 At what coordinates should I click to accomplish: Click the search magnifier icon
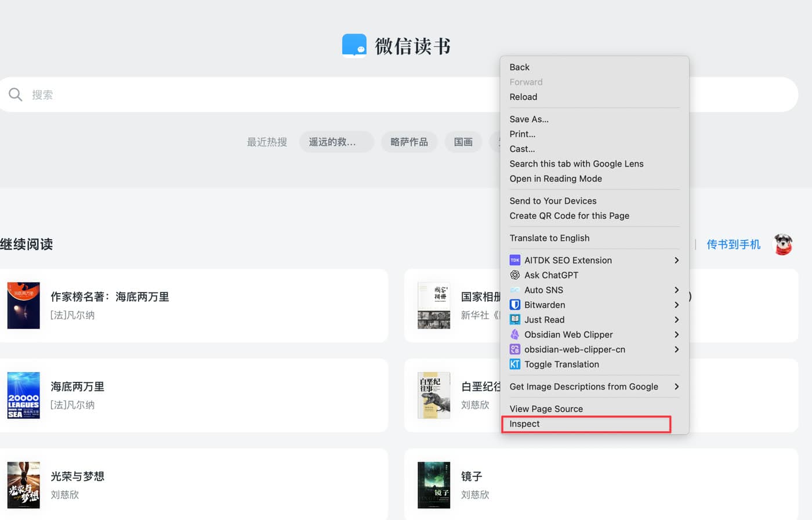tap(16, 95)
